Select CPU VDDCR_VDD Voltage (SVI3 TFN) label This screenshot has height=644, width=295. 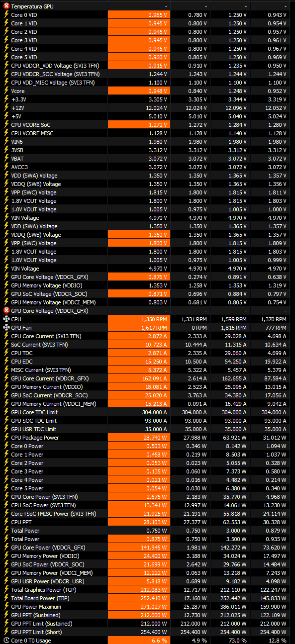pyautogui.click(x=55, y=66)
